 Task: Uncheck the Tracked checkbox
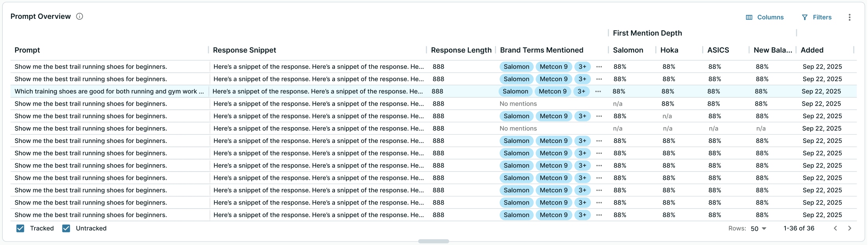point(20,229)
